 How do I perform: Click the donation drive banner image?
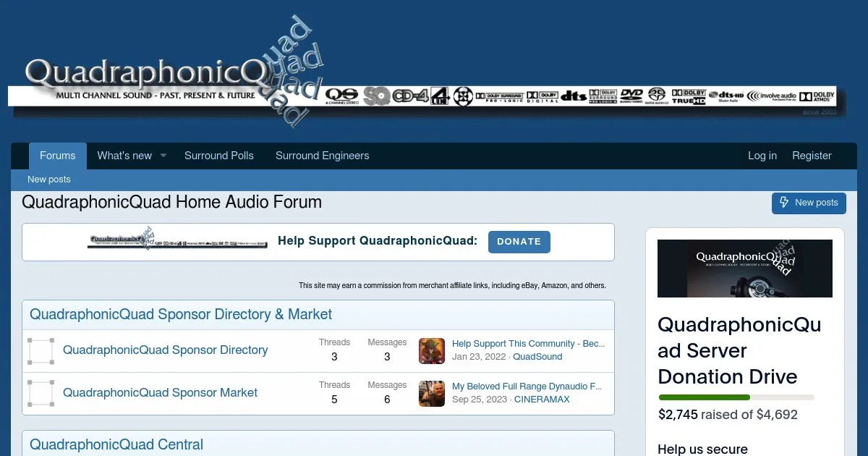click(x=745, y=269)
